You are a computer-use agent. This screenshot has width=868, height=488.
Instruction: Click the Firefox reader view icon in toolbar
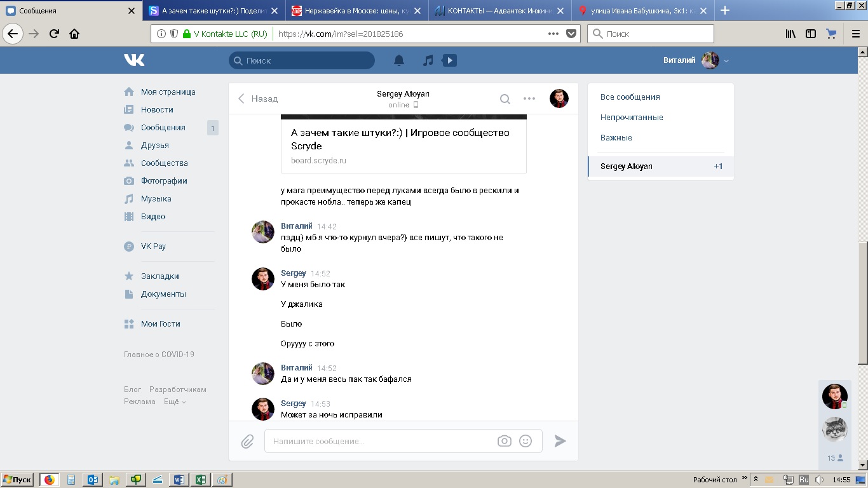[811, 34]
